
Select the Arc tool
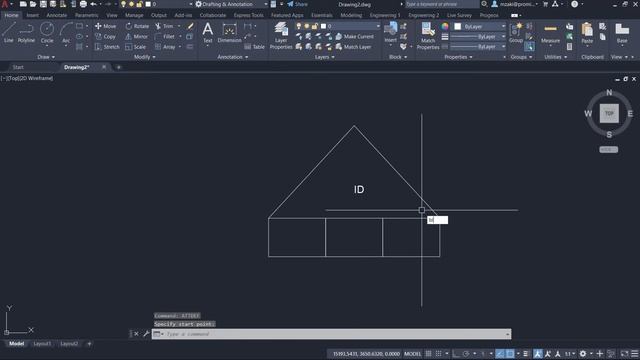click(66, 33)
